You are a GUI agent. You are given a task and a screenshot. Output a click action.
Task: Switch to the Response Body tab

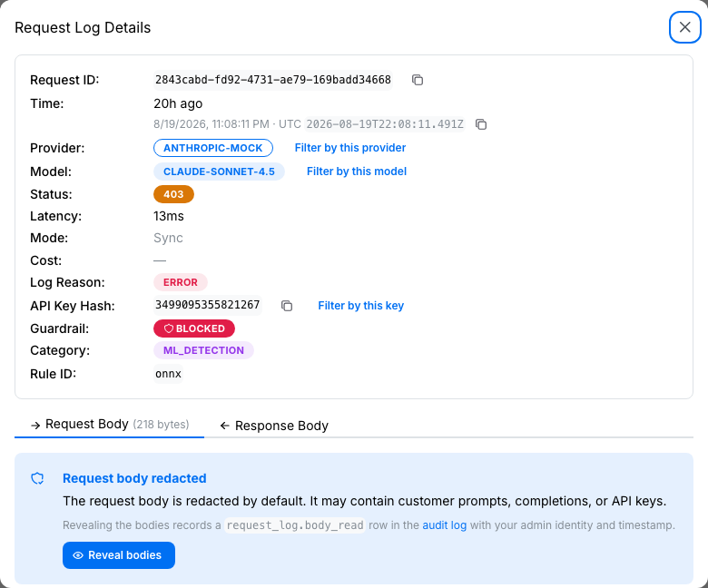274,426
